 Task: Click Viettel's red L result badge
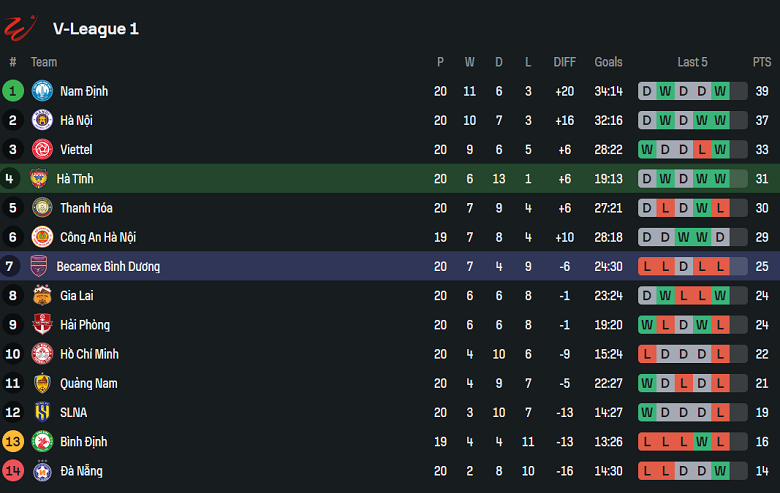[702, 150]
